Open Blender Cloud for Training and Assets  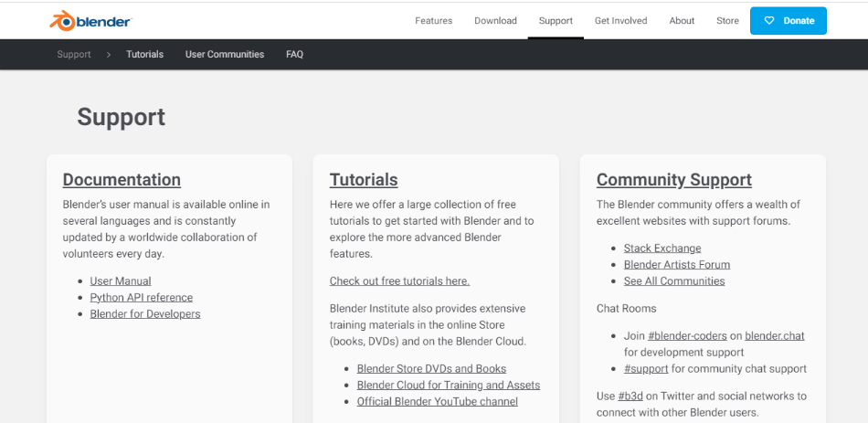pyautogui.click(x=449, y=386)
